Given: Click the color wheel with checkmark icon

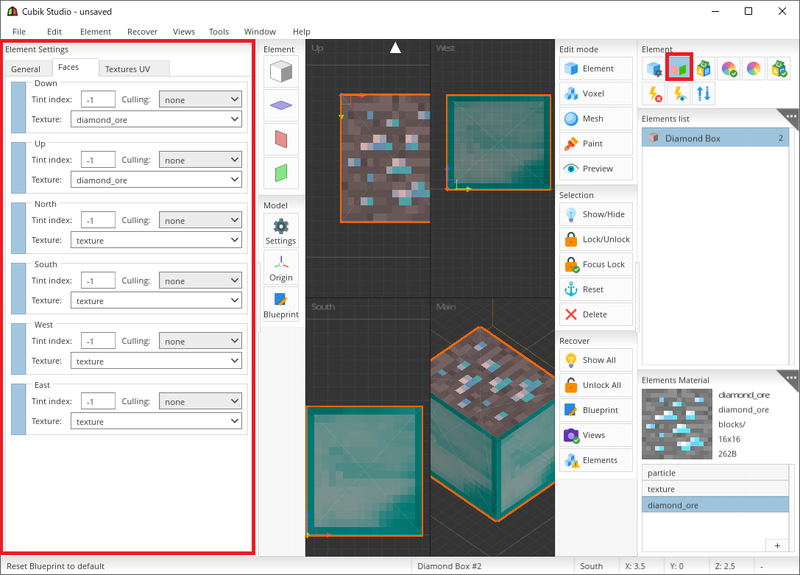Looking at the screenshot, I should [x=729, y=68].
